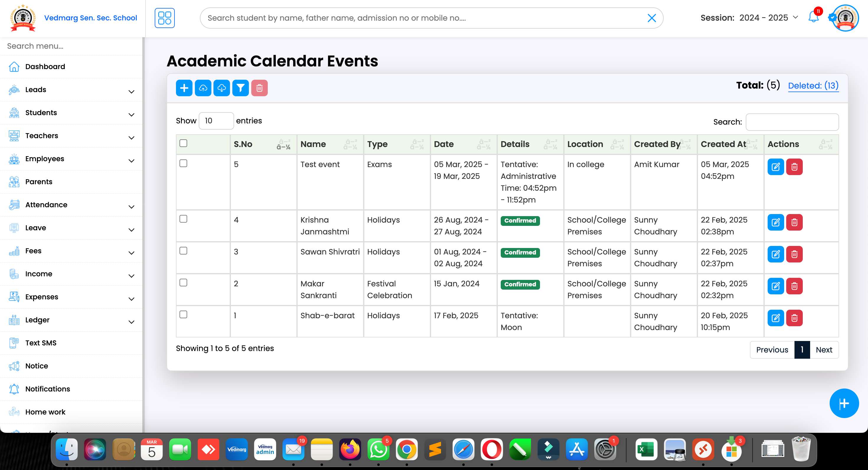Go to Dashboard in sidebar
Viewport: 868px width, 470px height.
pyautogui.click(x=45, y=66)
